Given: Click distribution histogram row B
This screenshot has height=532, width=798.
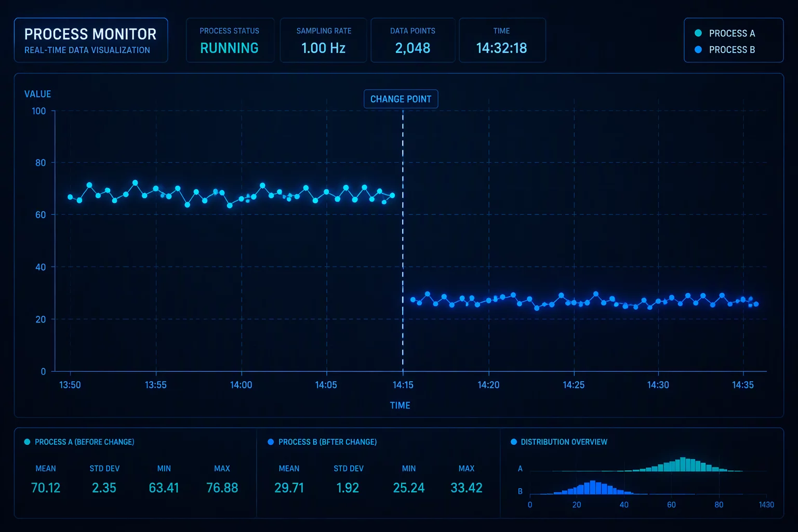Looking at the screenshot, I should point(647,487).
